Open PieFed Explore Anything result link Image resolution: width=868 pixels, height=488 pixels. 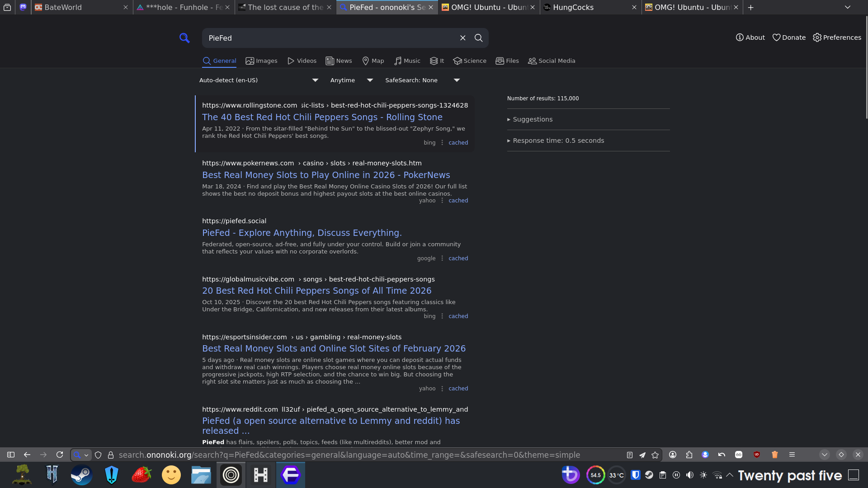[302, 233]
